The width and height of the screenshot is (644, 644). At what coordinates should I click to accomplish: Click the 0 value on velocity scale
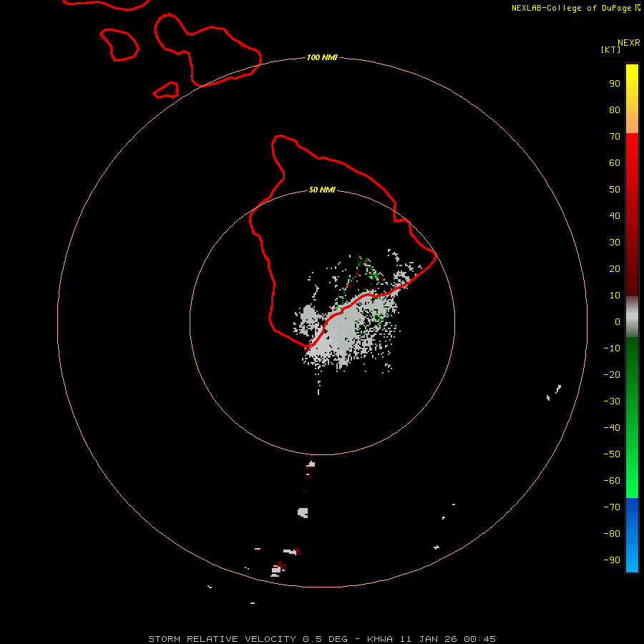point(618,321)
